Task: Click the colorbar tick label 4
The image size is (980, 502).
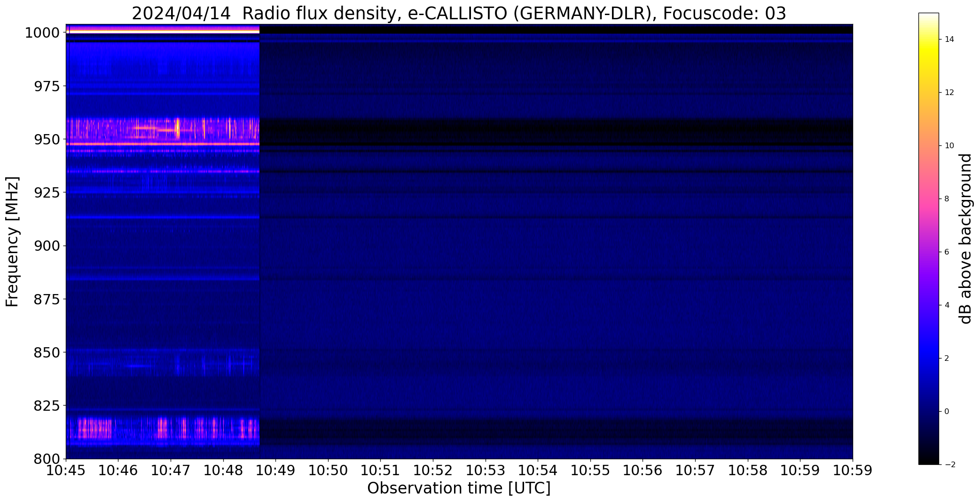Action: coord(947,305)
